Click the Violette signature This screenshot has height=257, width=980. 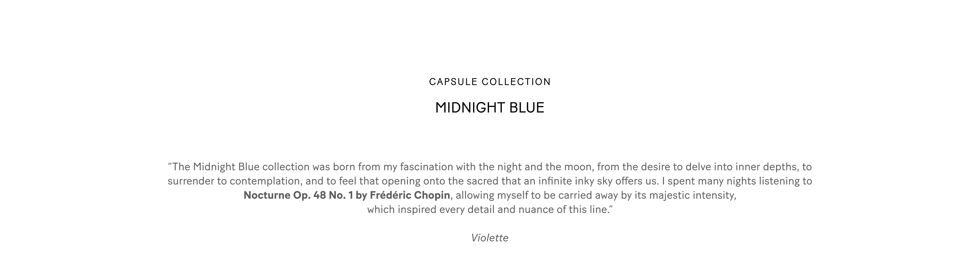pyautogui.click(x=490, y=238)
